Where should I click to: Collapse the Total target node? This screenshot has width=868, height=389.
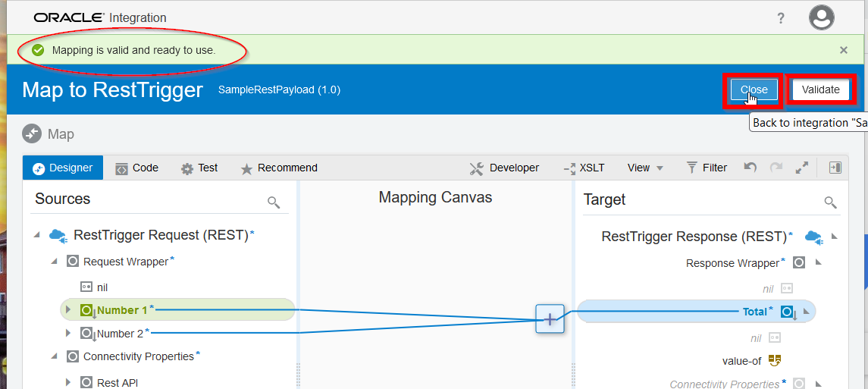(x=806, y=312)
